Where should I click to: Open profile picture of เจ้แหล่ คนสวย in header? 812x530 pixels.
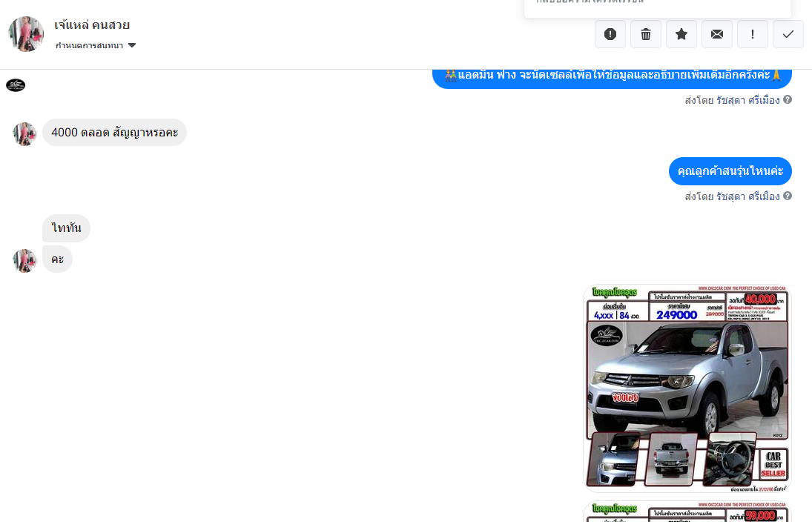[26, 33]
